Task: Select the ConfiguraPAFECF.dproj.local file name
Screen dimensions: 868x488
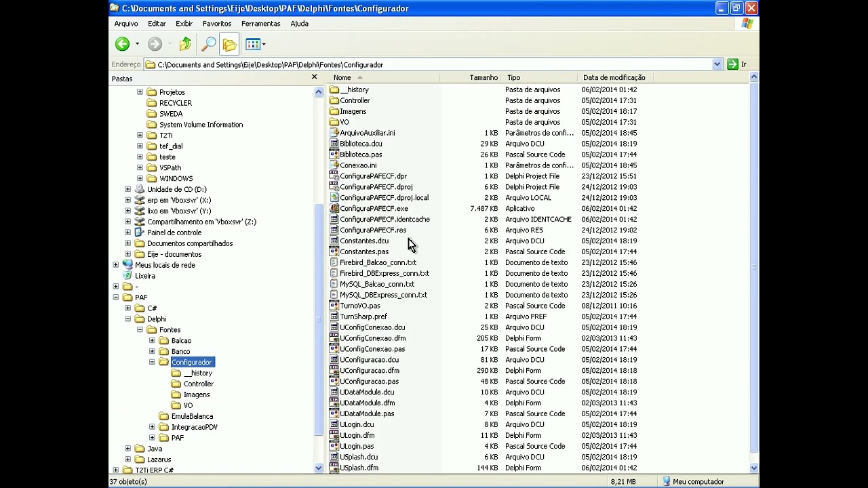Action: (x=384, y=198)
